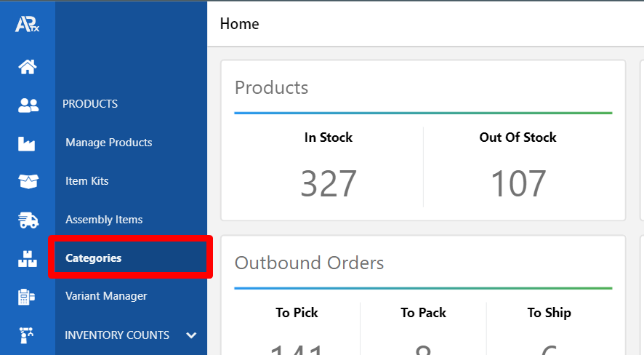The image size is (644, 355).
Task: Click the APtx logo icon
Action: tap(27, 25)
